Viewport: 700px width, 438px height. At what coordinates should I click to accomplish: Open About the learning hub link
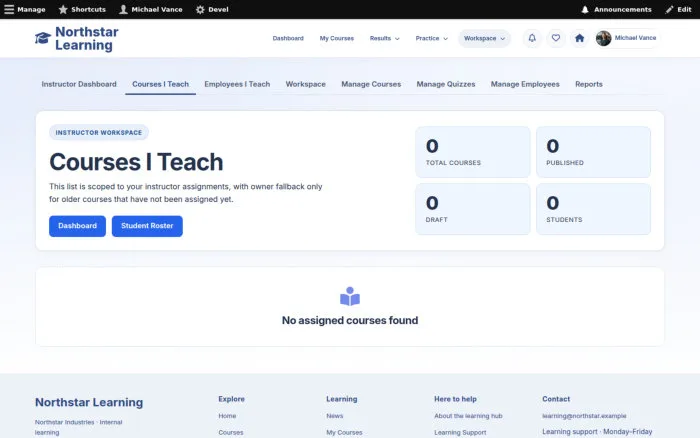[468, 416]
